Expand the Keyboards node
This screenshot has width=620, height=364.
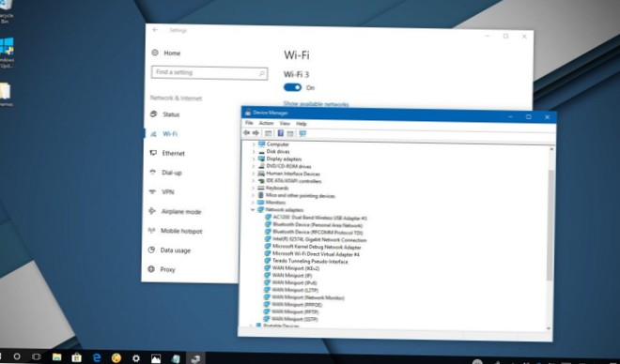click(x=253, y=188)
